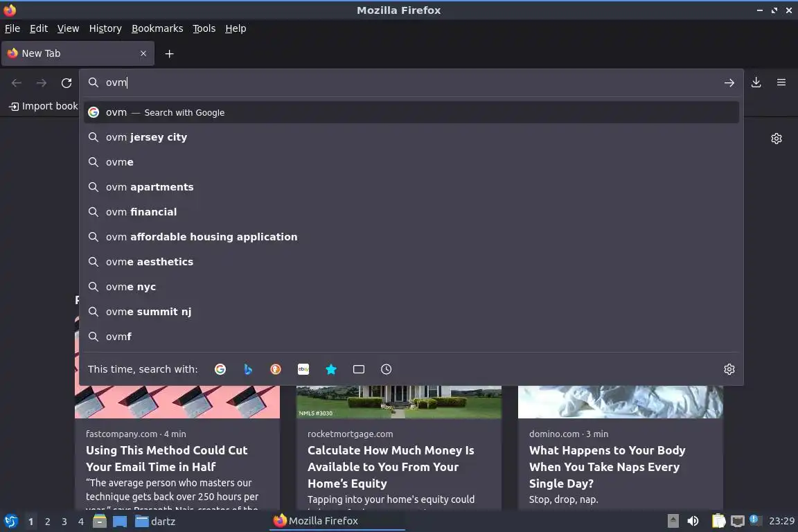Click the show desktop taskbar icon
The image size is (798, 532).
(x=120, y=522)
